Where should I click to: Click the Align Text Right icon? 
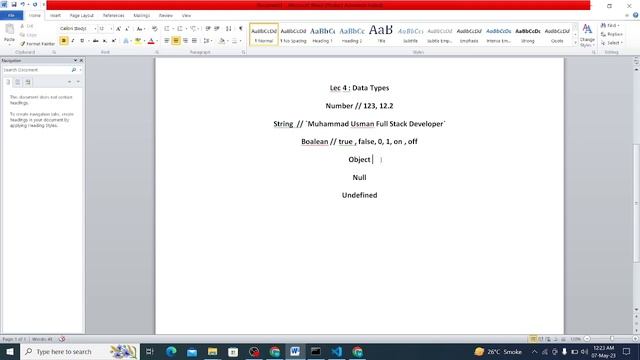[185, 41]
